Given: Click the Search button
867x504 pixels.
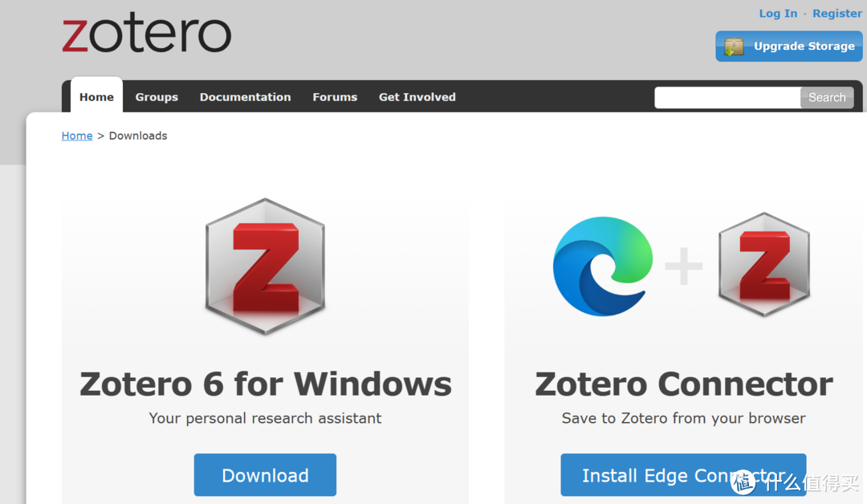Looking at the screenshot, I should tap(827, 97).
